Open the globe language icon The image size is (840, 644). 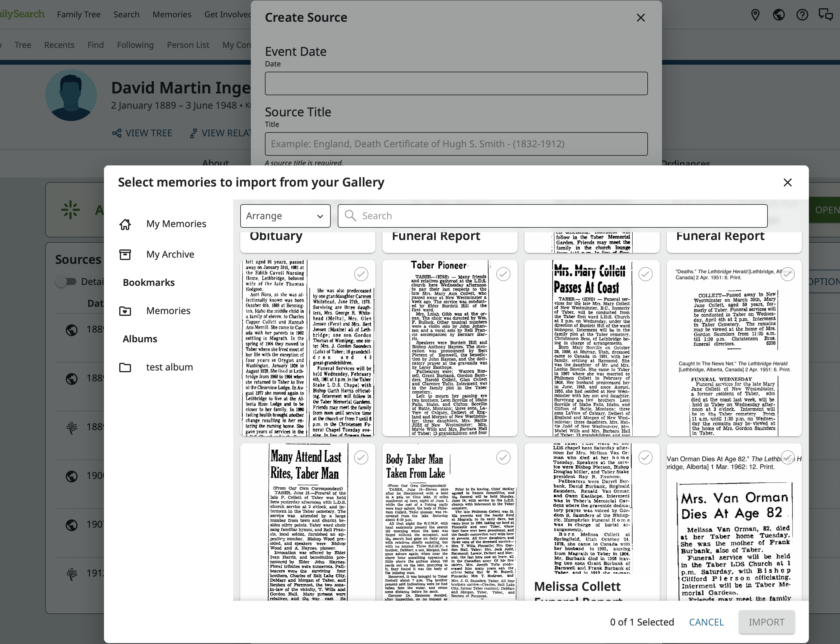click(778, 15)
